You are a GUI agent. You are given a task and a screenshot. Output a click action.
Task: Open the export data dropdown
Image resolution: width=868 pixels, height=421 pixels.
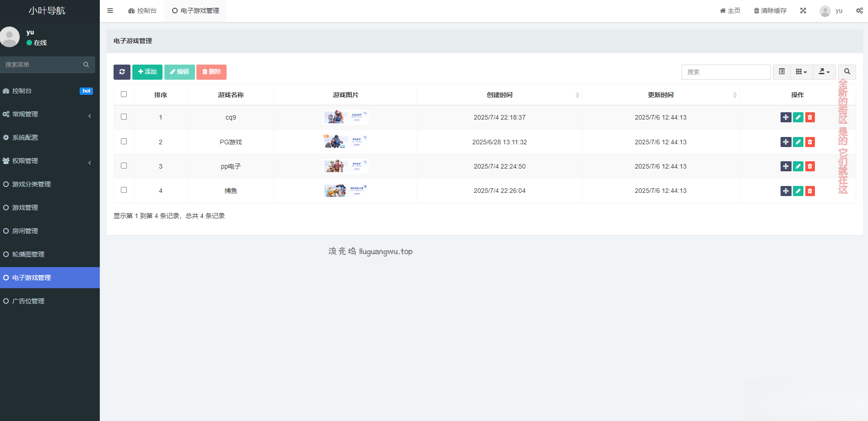(824, 72)
